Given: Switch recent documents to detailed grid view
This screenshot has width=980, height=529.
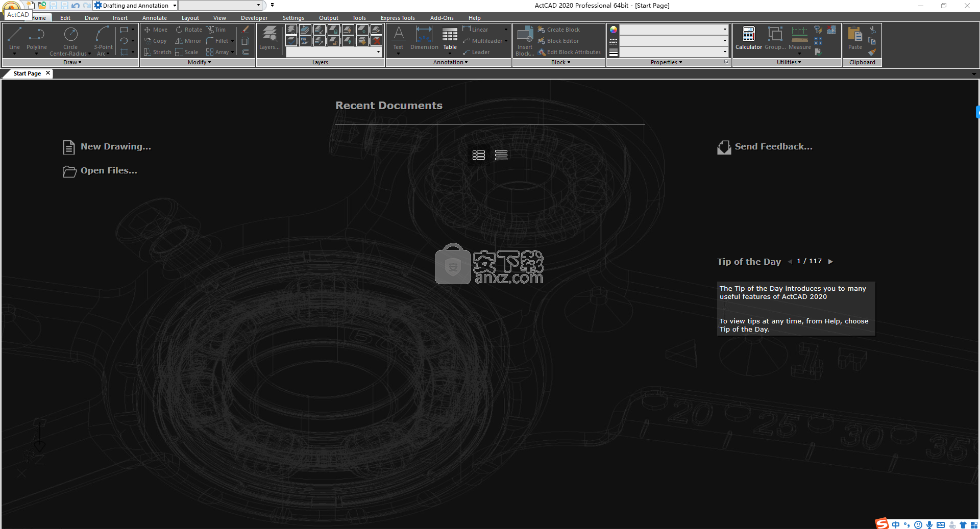Looking at the screenshot, I should point(479,155).
